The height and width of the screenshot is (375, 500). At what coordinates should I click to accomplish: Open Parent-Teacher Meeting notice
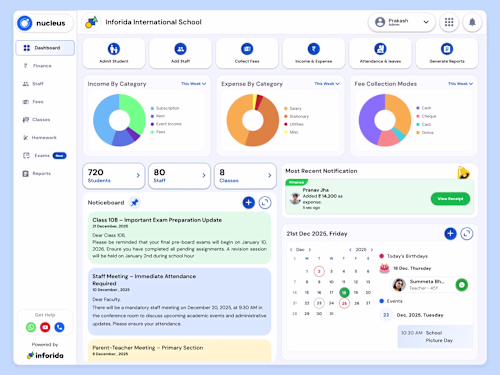(x=179, y=351)
